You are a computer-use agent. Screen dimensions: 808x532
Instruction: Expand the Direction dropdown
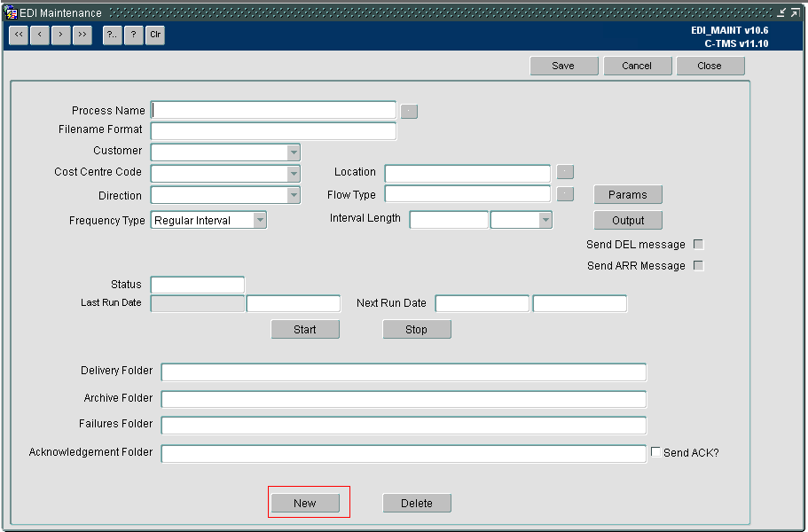coord(294,195)
